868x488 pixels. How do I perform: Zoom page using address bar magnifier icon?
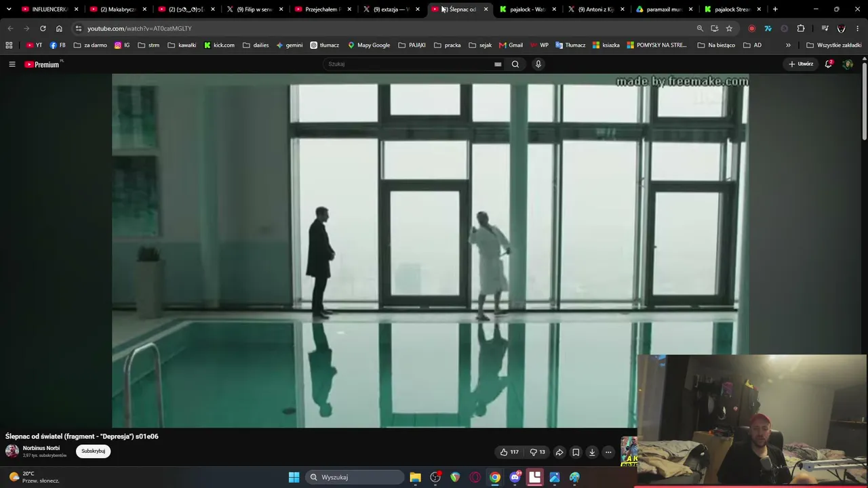coord(700,28)
